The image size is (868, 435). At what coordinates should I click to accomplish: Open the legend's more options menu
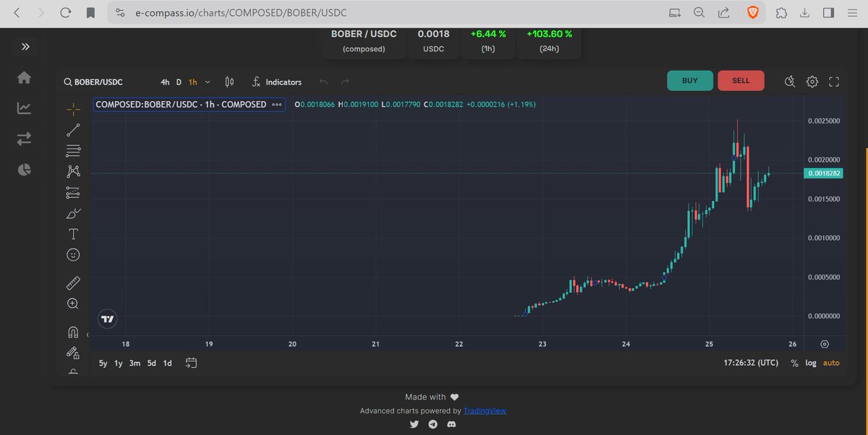(277, 104)
